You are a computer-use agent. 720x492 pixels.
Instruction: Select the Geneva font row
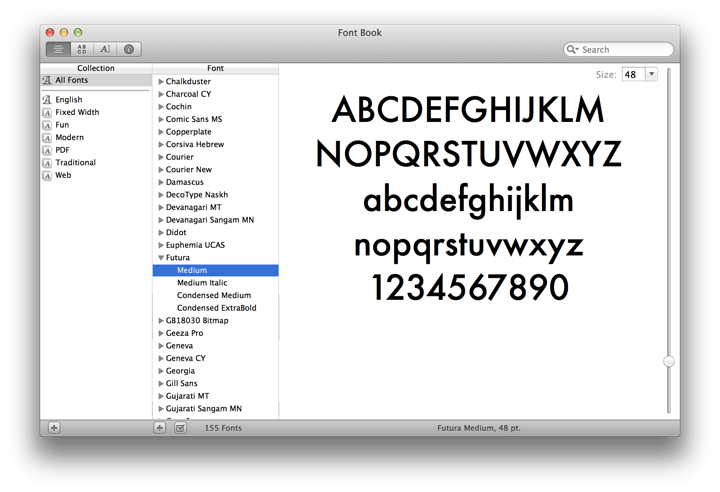215,346
